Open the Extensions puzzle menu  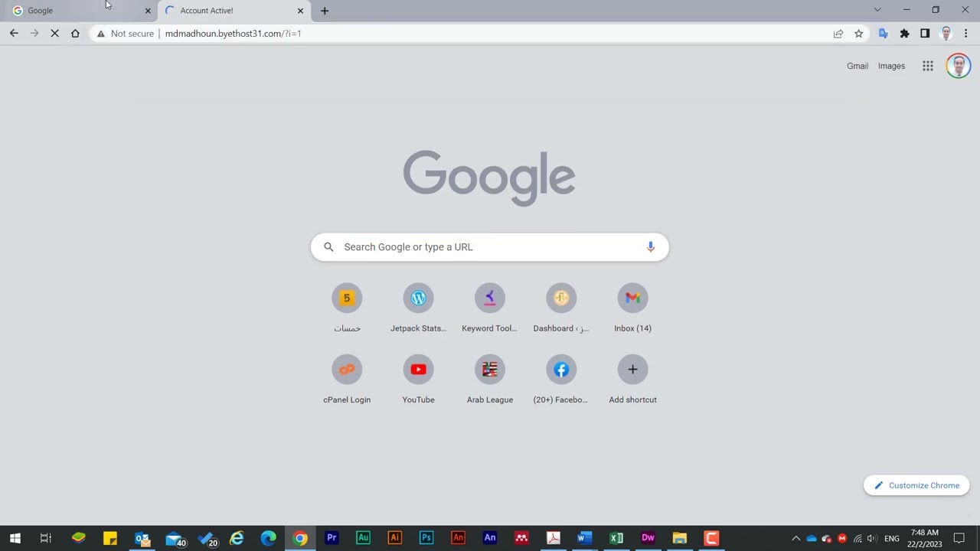904,34
